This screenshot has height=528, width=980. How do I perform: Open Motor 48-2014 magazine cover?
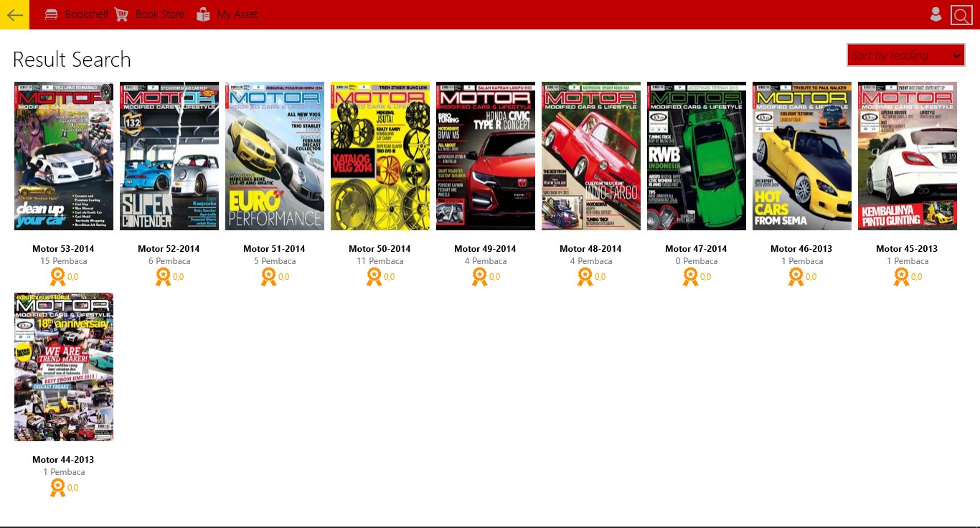click(x=591, y=156)
